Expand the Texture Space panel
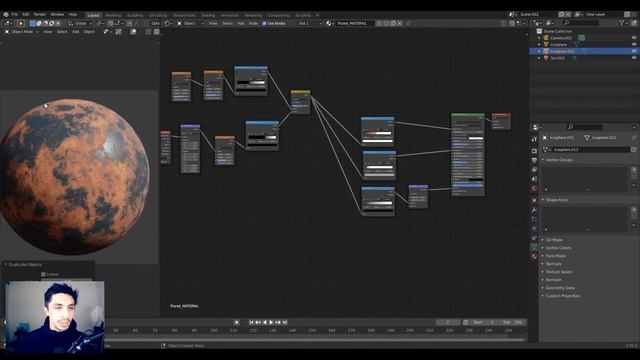This screenshot has height=360, width=640. point(558,272)
